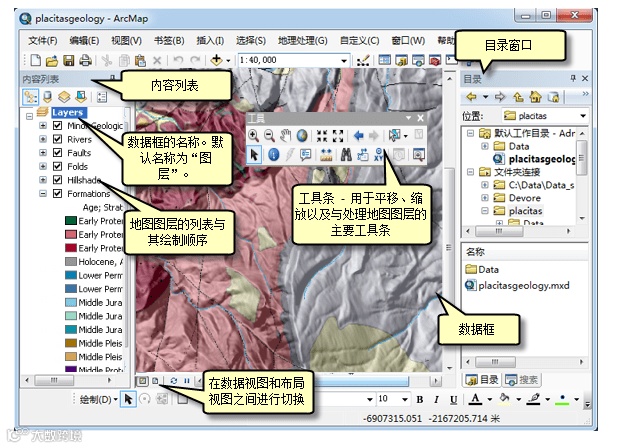
Task: Click List By Drawing Order icon
Action: (30, 97)
